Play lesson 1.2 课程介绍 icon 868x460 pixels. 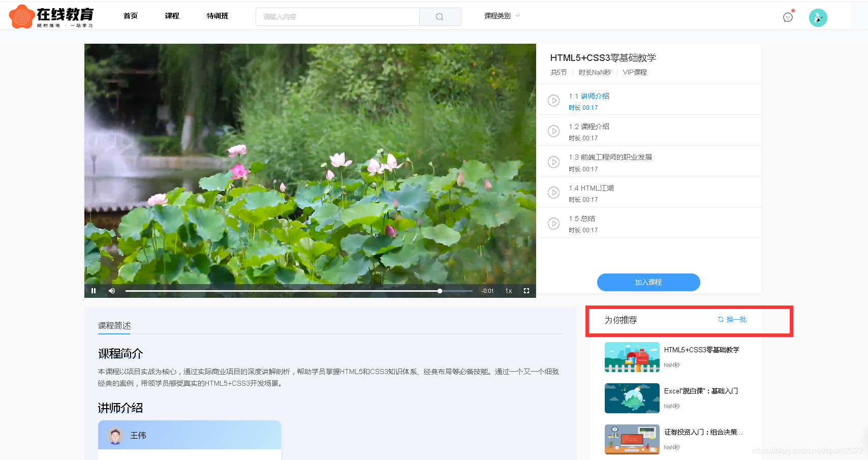pyautogui.click(x=553, y=131)
